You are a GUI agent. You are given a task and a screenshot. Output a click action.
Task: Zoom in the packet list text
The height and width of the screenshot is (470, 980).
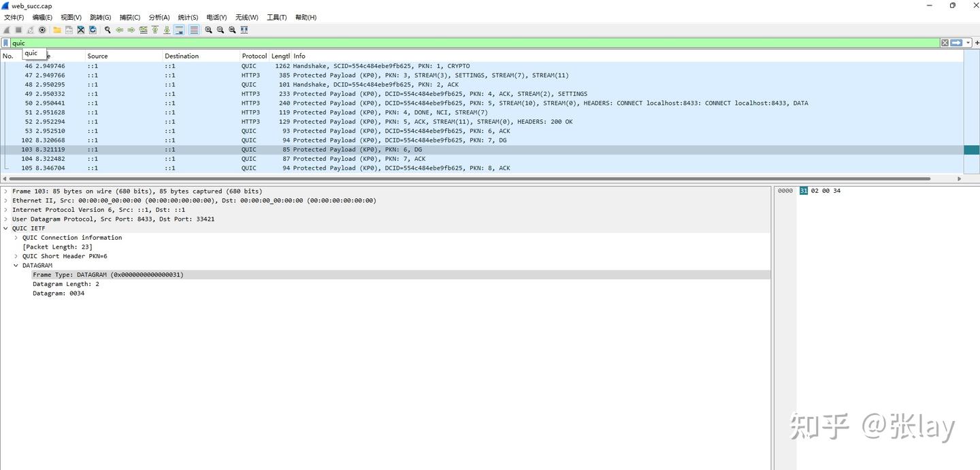click(x=208, y=30)
